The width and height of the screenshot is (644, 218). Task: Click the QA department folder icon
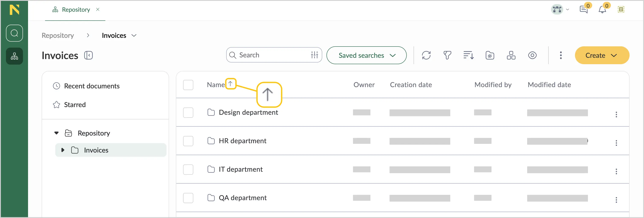211,198
